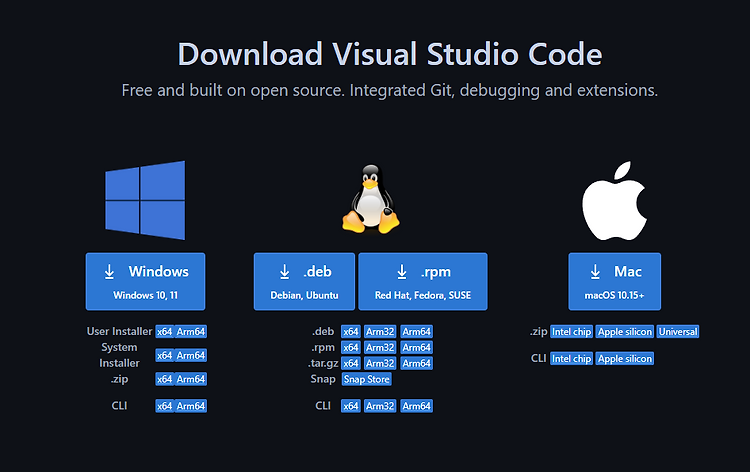Click the Windows logo icon
The image size is (750, 472).
point(145,200)
